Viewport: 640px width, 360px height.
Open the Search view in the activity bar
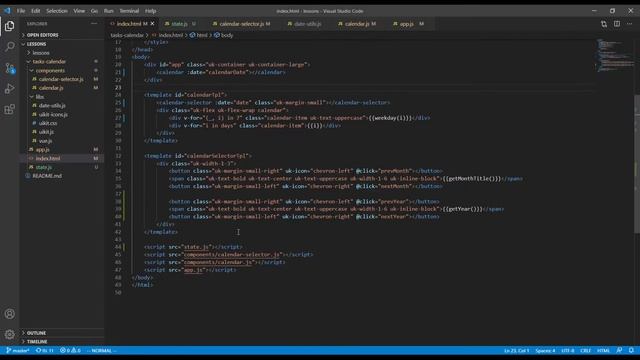coord(9,47)
